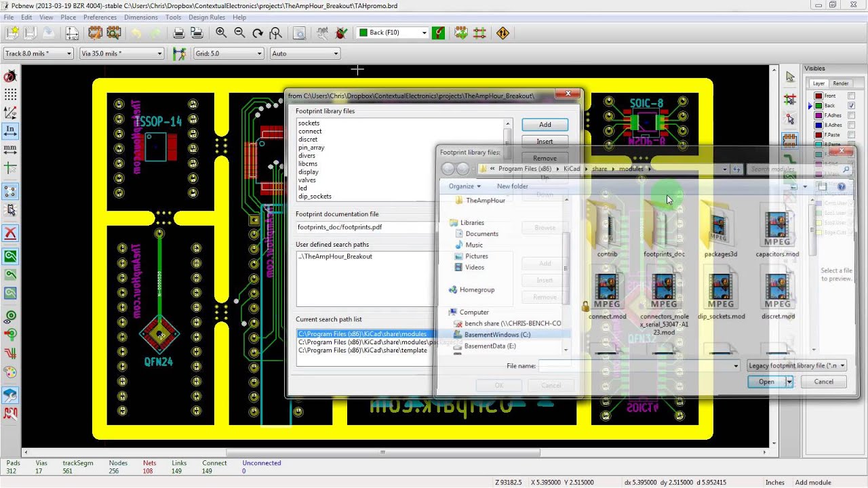
Task: Expand the Organize menu in file dialog
Action: click(x=465, y=186)
